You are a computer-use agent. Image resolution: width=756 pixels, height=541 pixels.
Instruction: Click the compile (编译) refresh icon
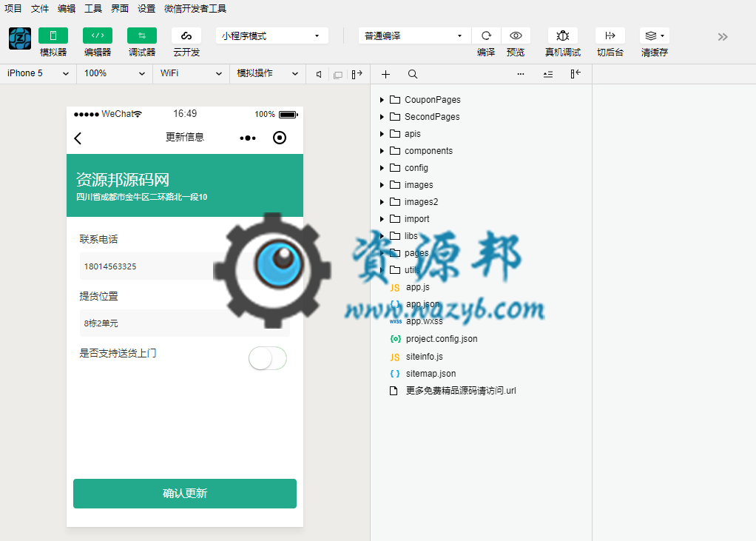[x=486, y=36]
